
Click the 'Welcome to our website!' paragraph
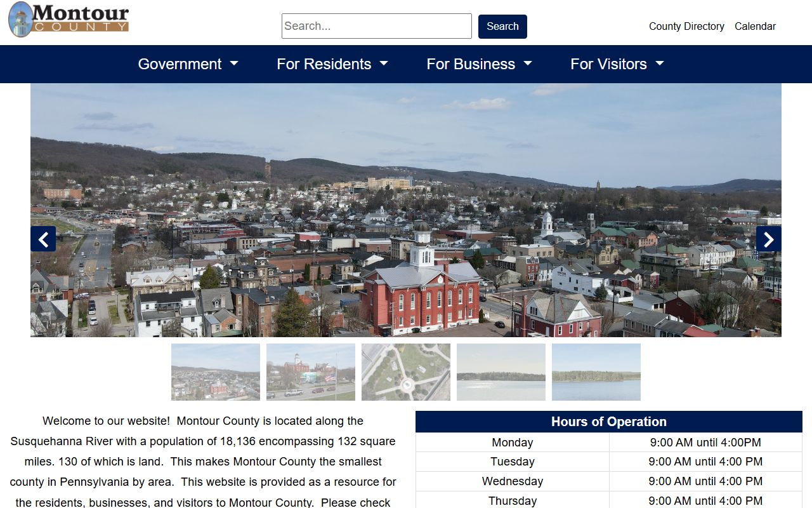point(203,462)
